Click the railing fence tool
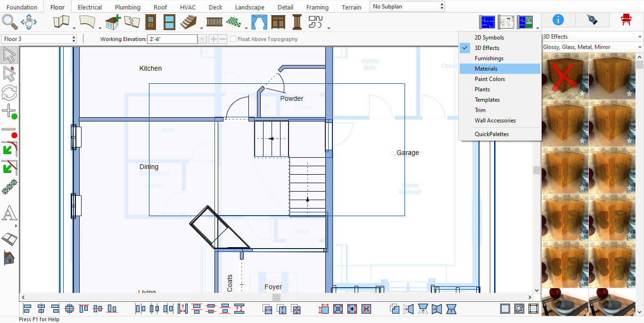Viewport: 644px width, 323px height. pos(215,22)
